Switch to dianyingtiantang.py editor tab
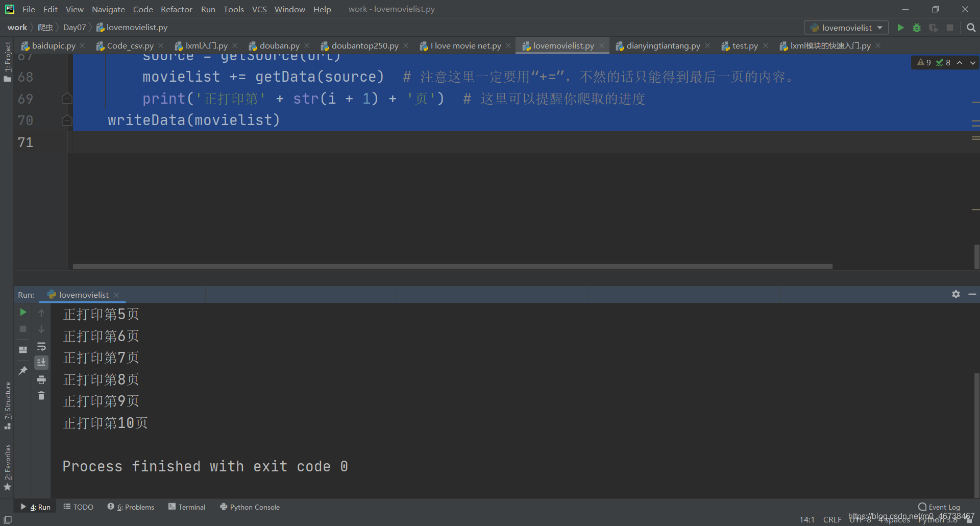 (663, 45)
